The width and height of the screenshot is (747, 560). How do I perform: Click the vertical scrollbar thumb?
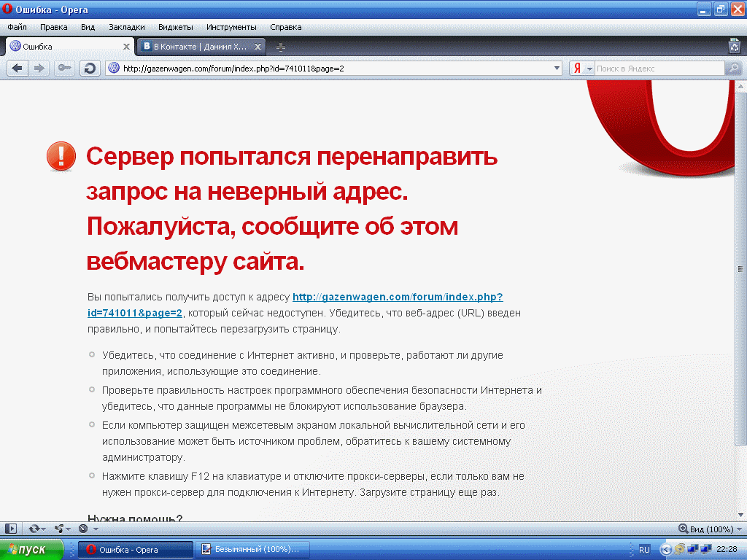coord(740,268)
